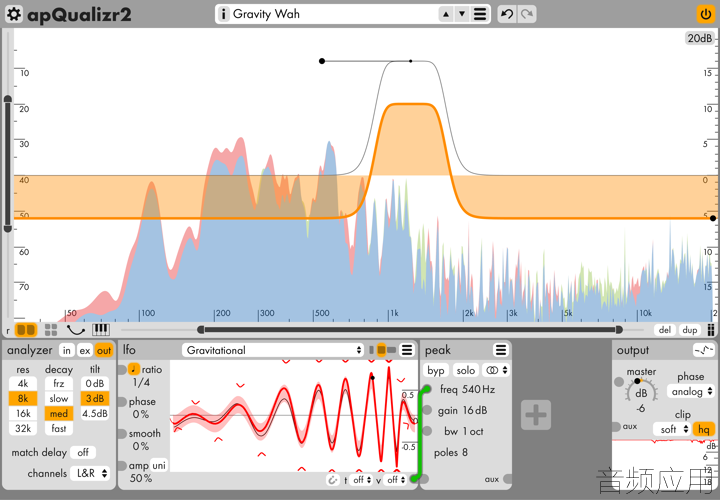This screenshot has height=500, width=720.
Task: Click the peak gain 16 dB value
Action: pyautogui.click(x=475, y=410)
